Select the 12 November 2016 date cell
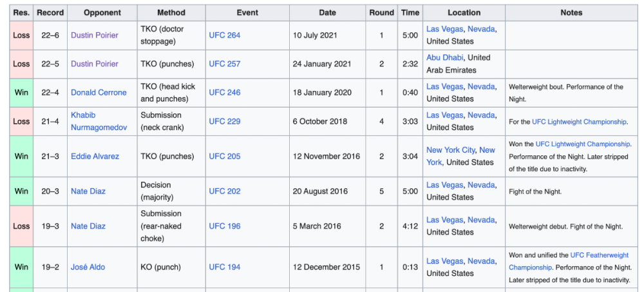 327,156
